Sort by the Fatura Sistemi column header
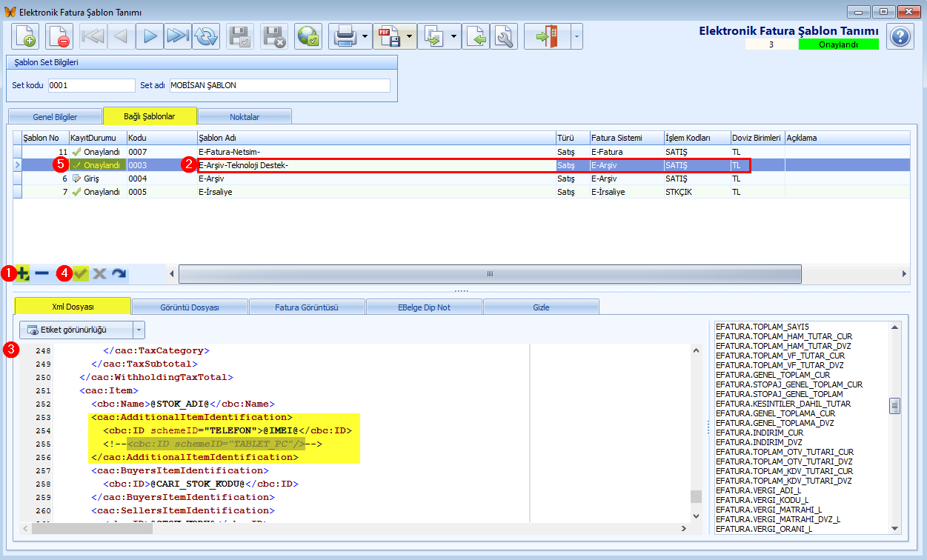The height and width of the screenshot is (560, 927). (626, 138)
